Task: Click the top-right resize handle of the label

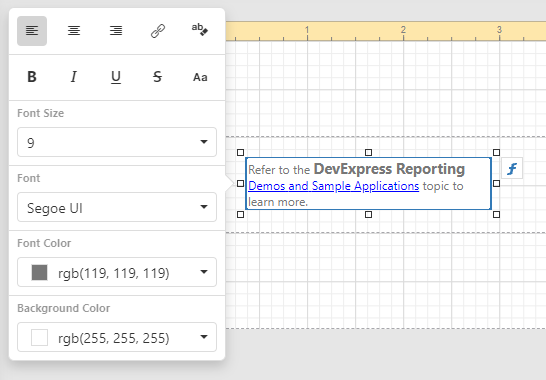Action: tap(497, 153)
